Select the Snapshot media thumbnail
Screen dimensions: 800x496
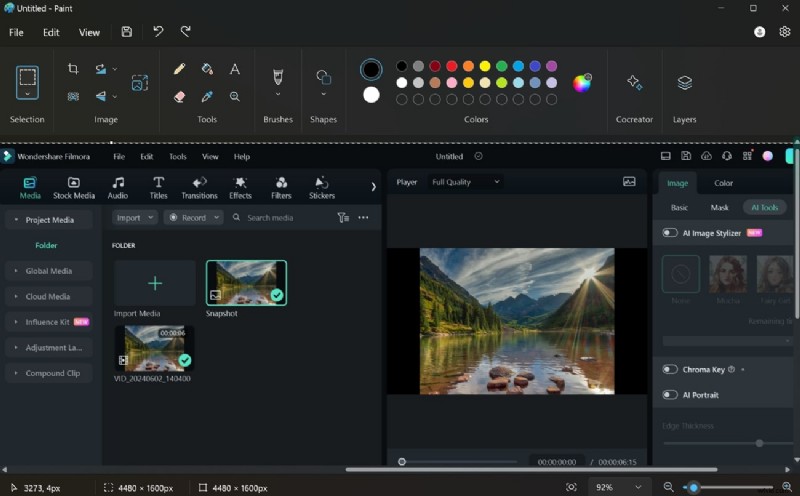(x=246, y=283)
